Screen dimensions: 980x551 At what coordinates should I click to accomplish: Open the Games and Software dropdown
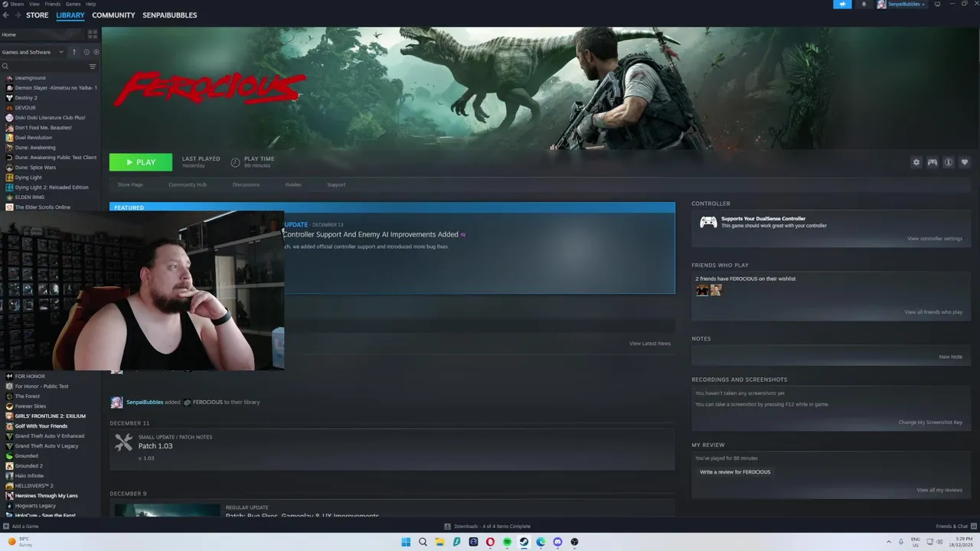coord(34,52)
